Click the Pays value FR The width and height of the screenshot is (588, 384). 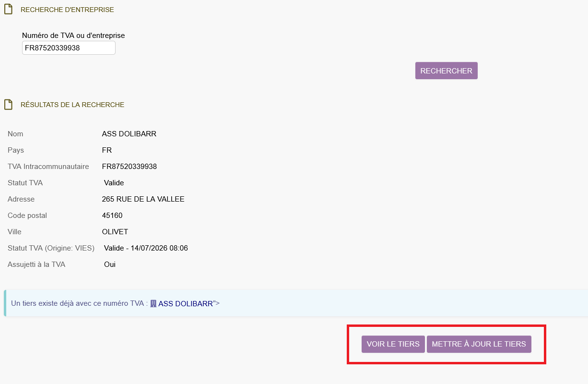pos(107,150)
